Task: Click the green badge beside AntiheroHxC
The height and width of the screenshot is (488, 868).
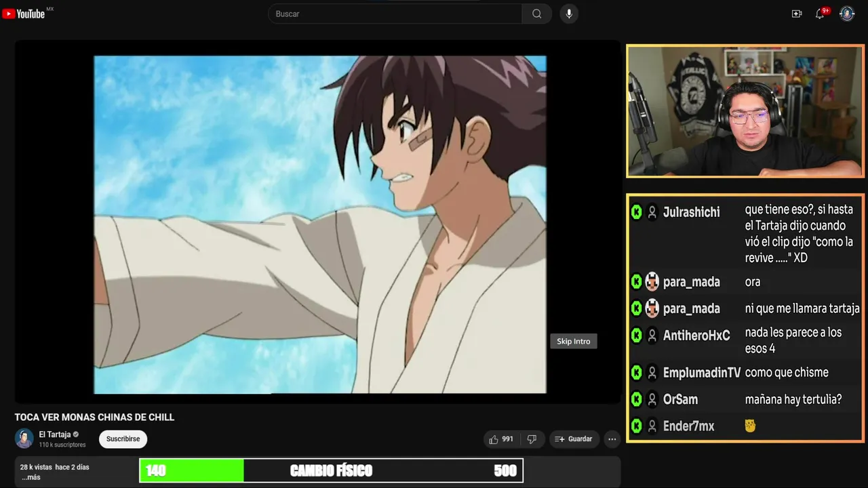Action: [x=636, y=335]
